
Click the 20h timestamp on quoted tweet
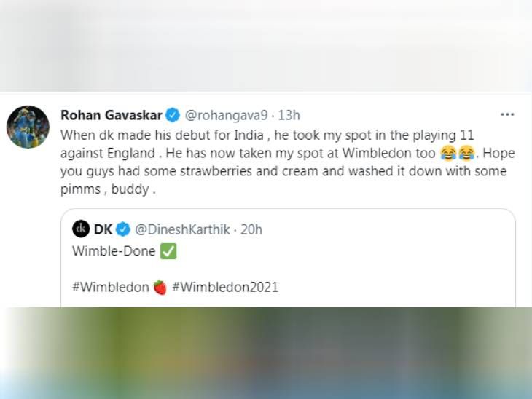(251, 229)
